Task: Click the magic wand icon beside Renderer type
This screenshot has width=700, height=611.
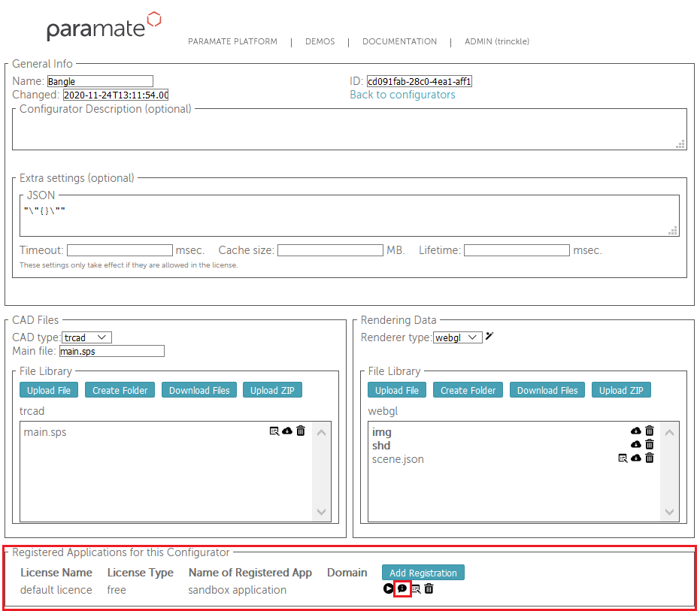Action: pyautogui.click(x=489, y=336)
